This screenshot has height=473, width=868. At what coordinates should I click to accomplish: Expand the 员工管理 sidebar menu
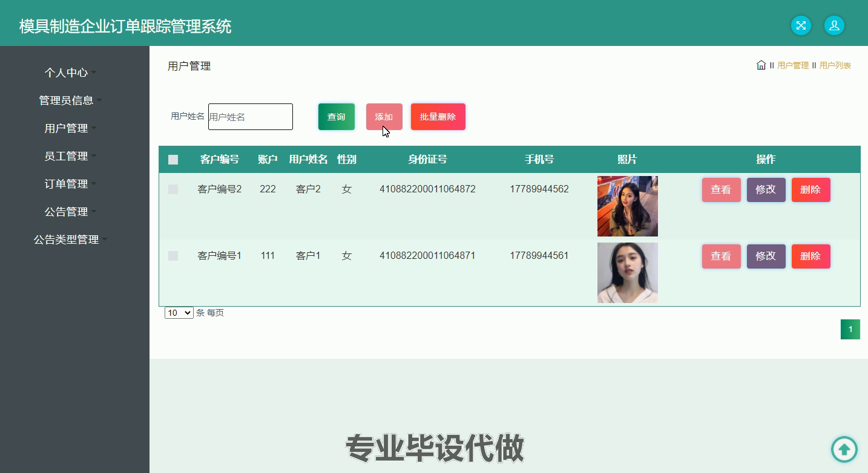point(70,156)
